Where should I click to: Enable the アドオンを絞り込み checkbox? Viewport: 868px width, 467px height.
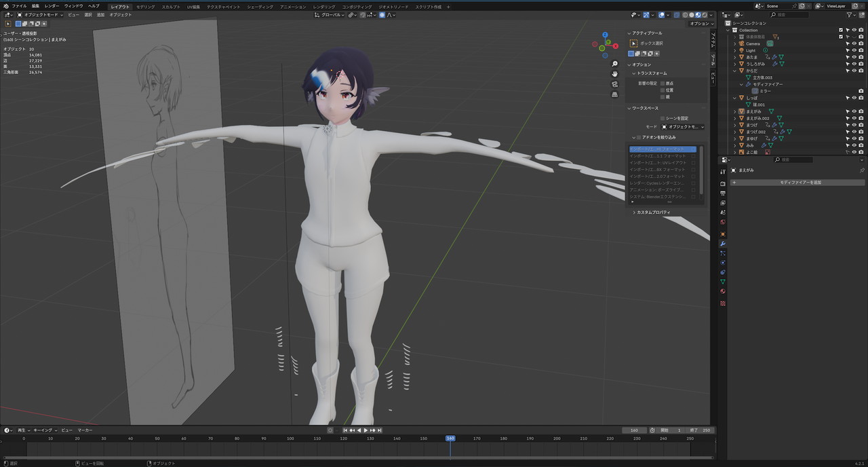click(639, 137)
